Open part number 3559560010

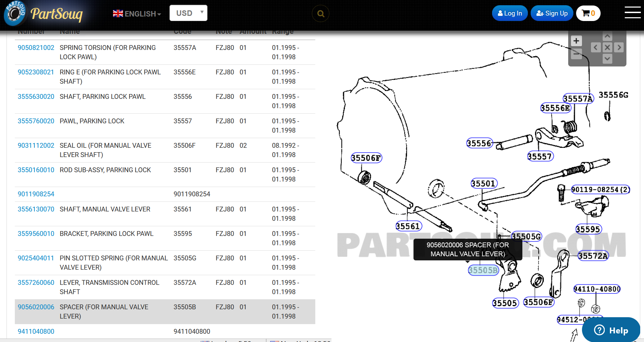point(36,234)
